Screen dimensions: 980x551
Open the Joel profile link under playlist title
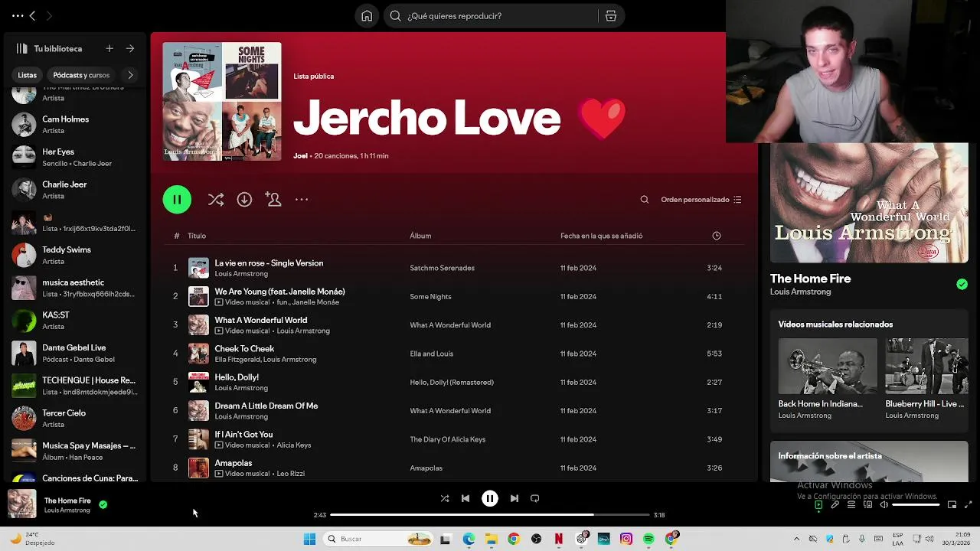pyautogui.click(x=300, y=156)
